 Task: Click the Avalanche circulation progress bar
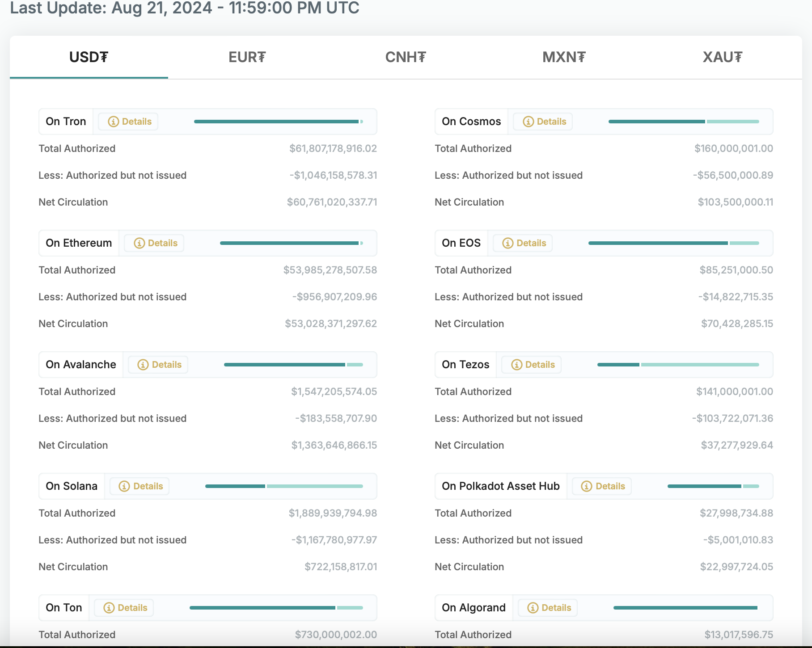coord(293,365)
